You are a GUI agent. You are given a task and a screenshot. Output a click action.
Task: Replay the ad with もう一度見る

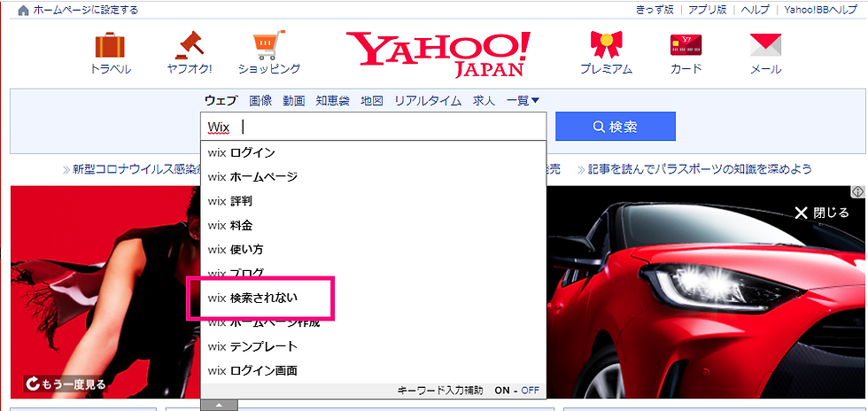66,384
